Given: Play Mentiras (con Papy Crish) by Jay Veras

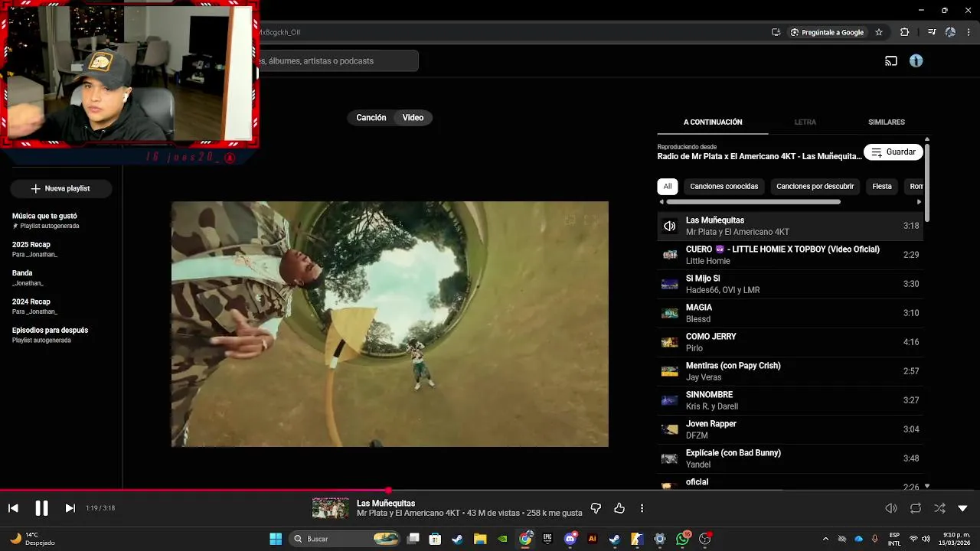Looking at the screenshot, I should point(790,371).
